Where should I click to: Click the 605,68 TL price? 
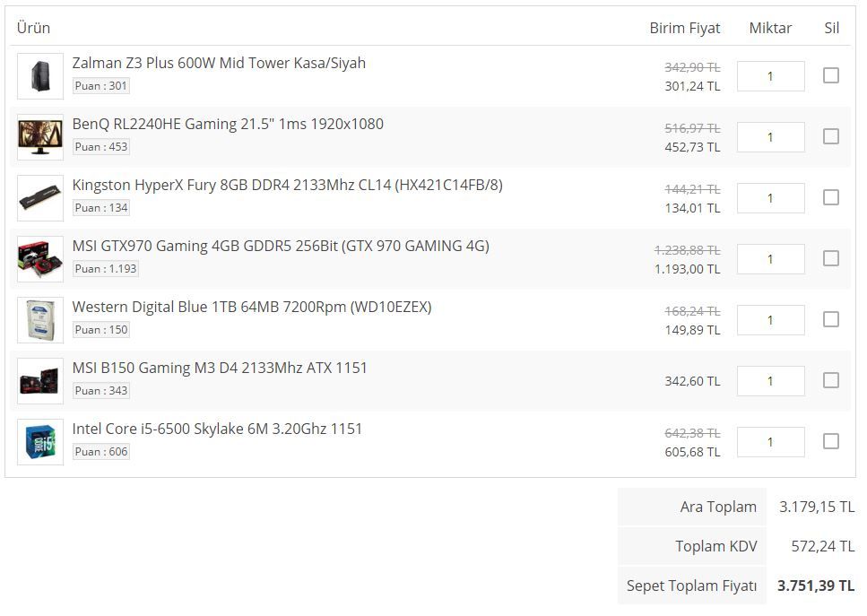click(x=692, y=452)
